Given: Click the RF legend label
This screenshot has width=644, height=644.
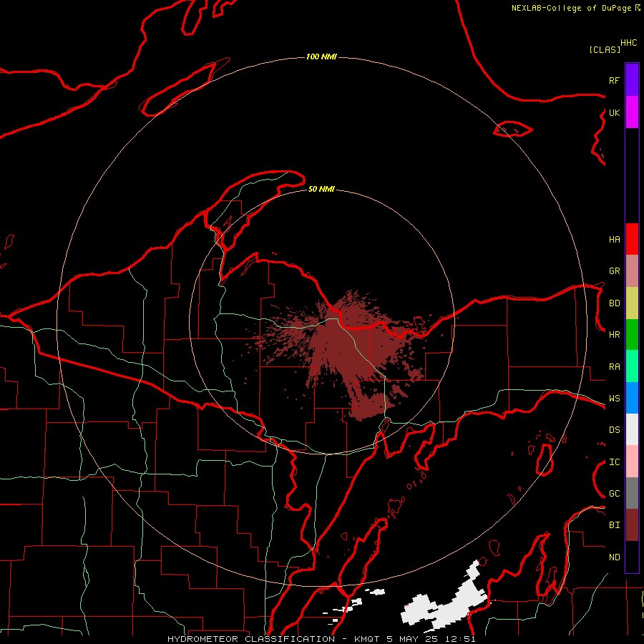Looking at the screenshot, I should click(614, 80).
